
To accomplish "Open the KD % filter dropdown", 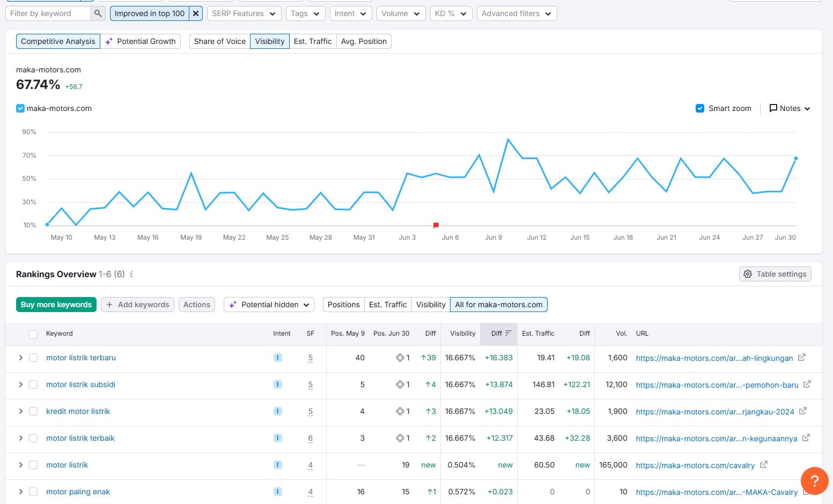I will [451, 13].
